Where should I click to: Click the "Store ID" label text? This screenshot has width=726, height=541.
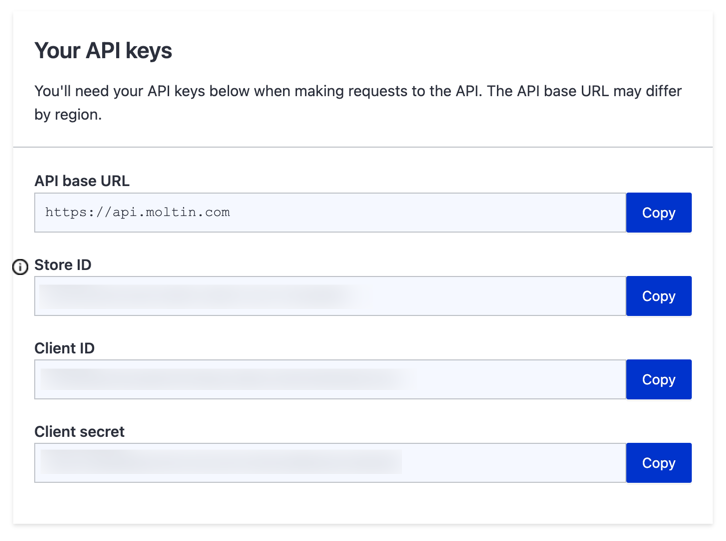[63, 265]
